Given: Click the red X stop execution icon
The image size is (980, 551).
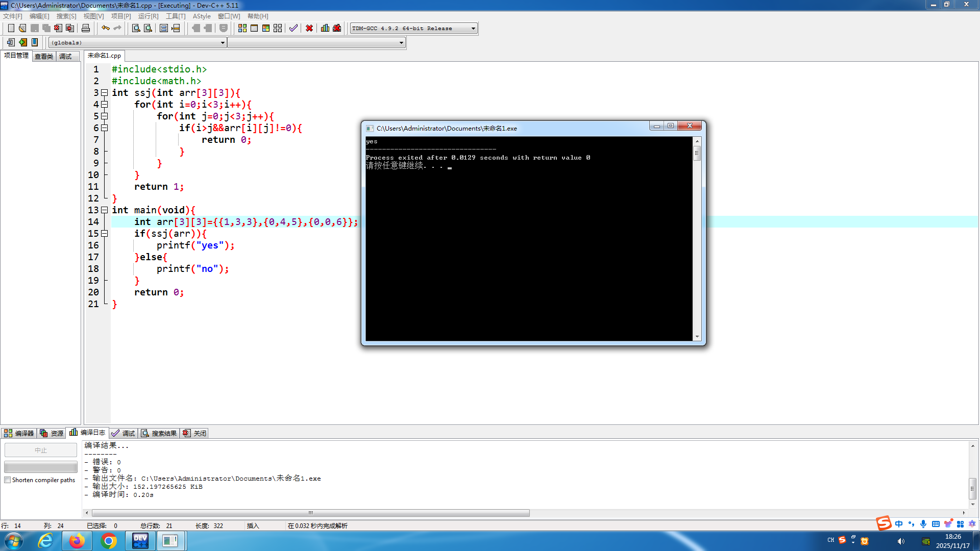Looking at the screenshot, I should click(x=309, y=28).
